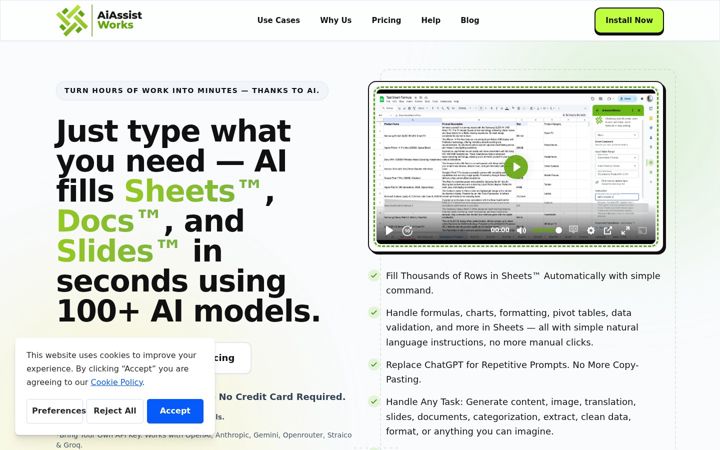Mute the video with the speaker icon

pyautogui.click(x=521, y=231)
